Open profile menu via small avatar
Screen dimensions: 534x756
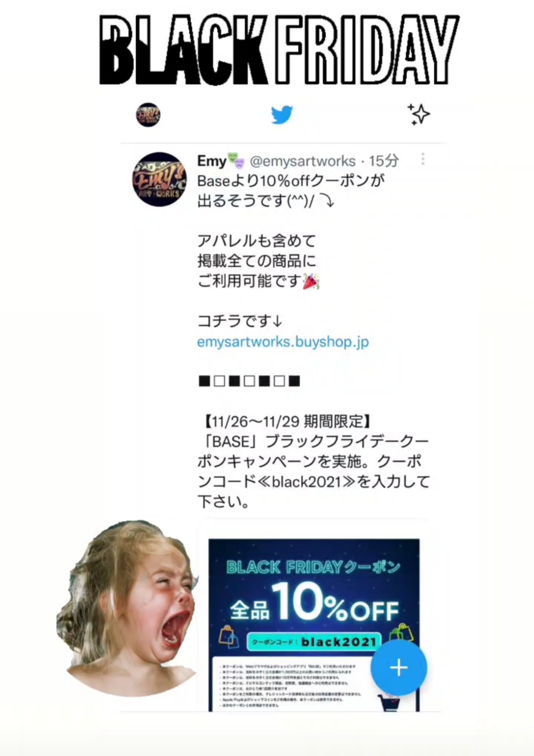click(148, 115)
